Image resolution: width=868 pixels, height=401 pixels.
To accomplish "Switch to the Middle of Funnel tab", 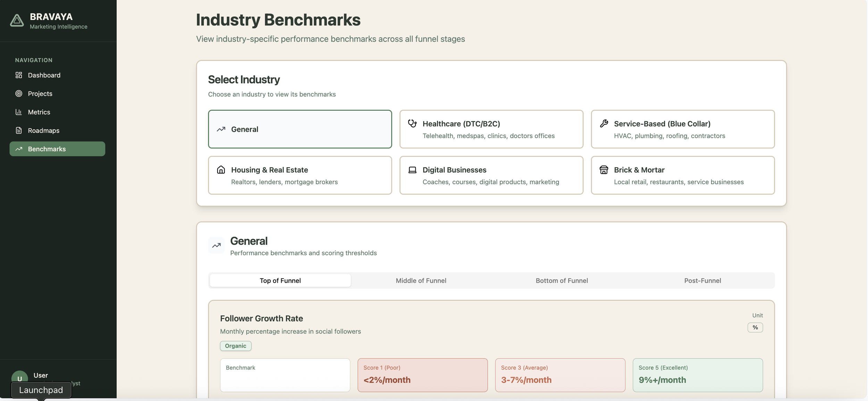I will point(421,280).
